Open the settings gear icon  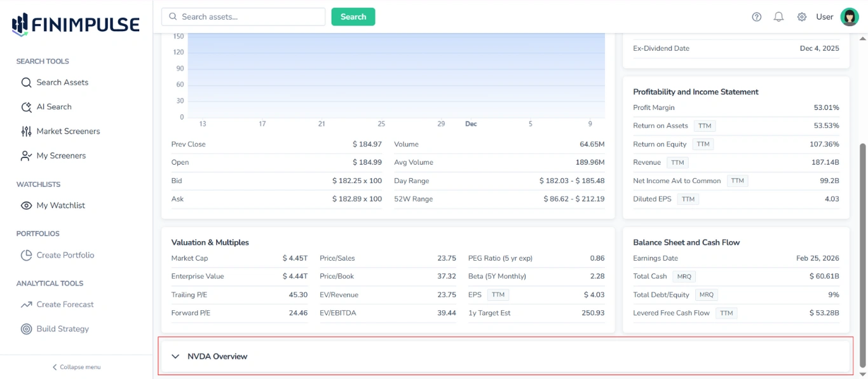pyautogui.click(x=801, y=17)
